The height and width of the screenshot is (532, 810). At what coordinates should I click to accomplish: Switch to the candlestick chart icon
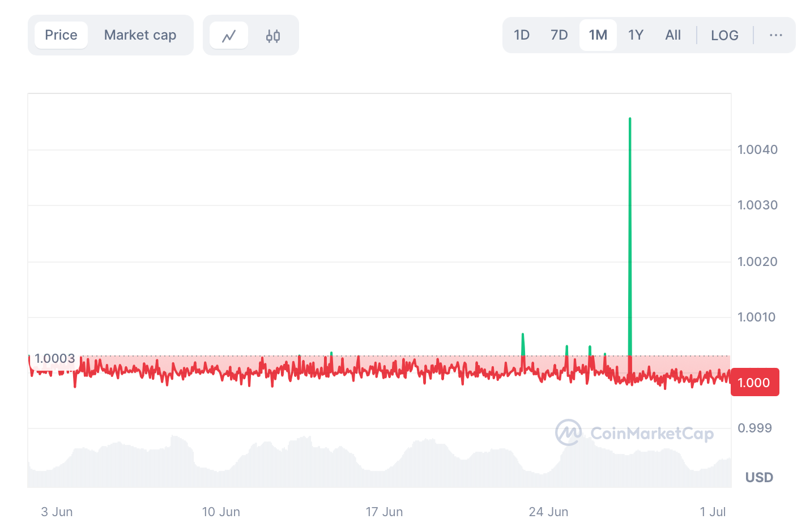tap(272, 35)
